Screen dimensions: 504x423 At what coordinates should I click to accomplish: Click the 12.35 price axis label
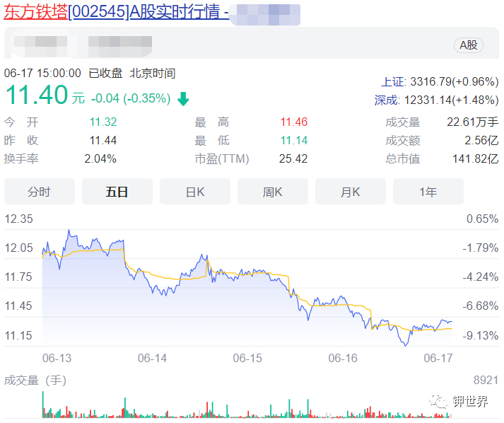(x=18, y=219)
